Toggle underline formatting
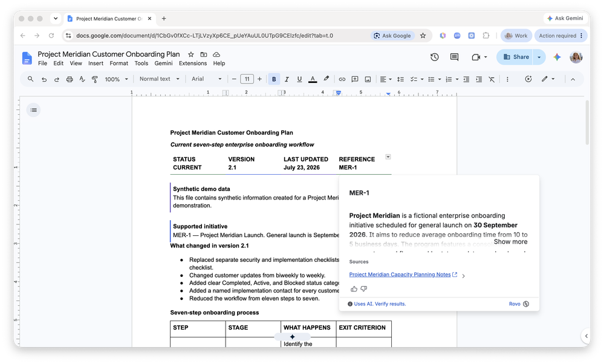This screenshot has height=364, width=604. point(299,79)
